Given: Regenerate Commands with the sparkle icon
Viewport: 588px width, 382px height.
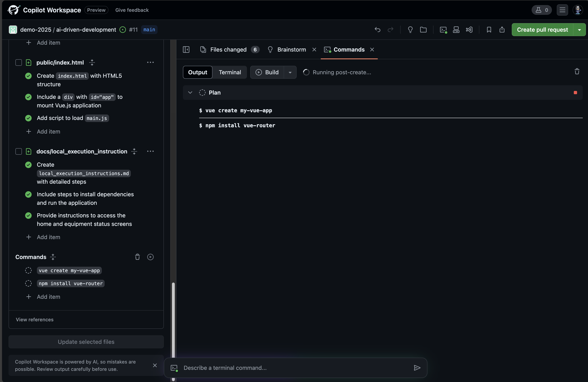Looking at the screenshot, I should pos(53,257).
